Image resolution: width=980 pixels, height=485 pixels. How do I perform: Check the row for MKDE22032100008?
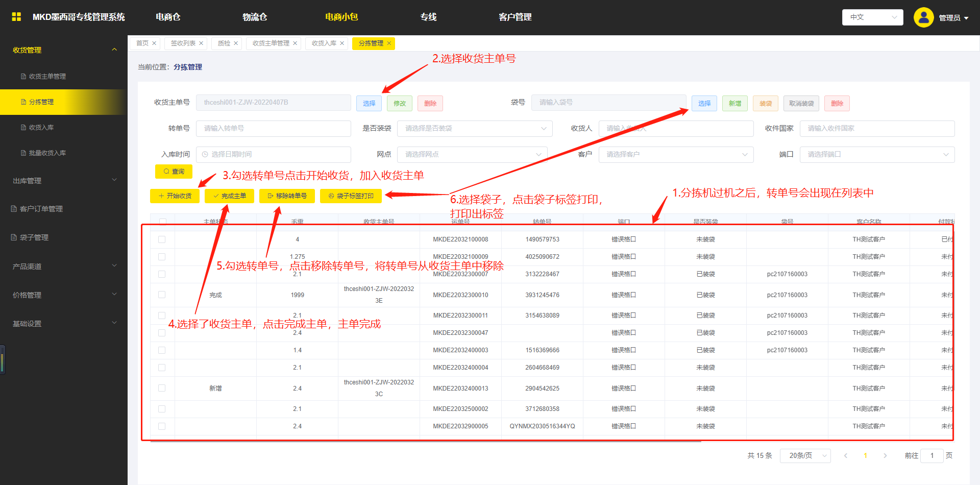pyautogui.click(x=162, y=239)
